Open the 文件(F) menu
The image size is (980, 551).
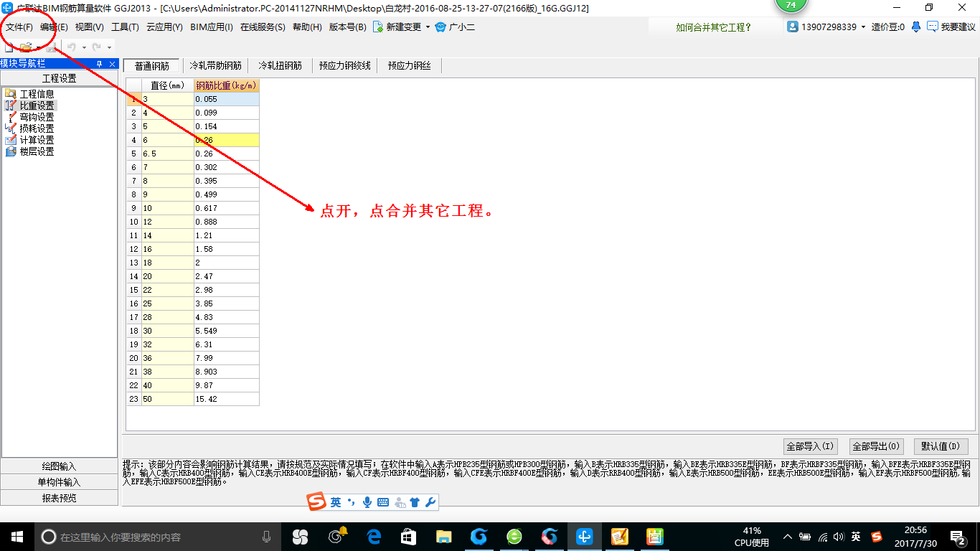pyautogui.click(x=19, y=27)
